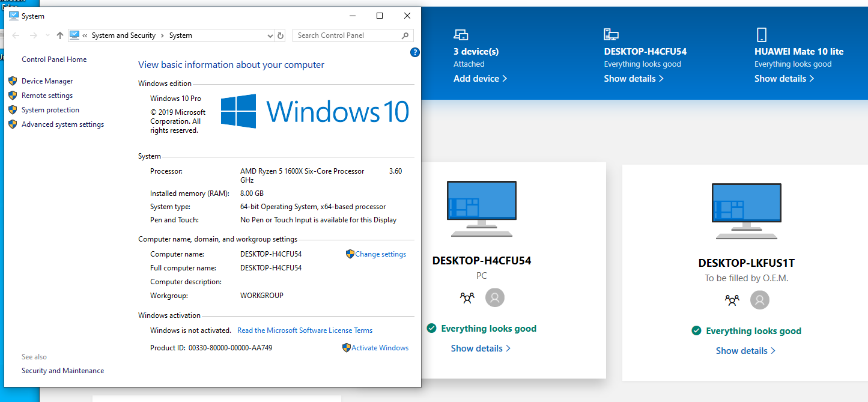Open Advanced system settings
Image resolution: width=868 pixels, height=402 pixels.
tap(62, 124)
